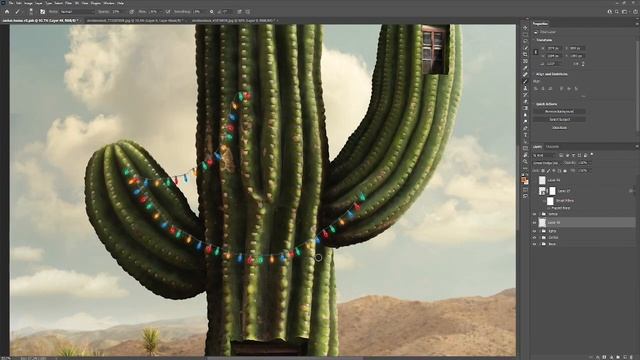The image size is (640, 360).
Task: Toggle link width and height in Transform
Action: click(536, 52)
